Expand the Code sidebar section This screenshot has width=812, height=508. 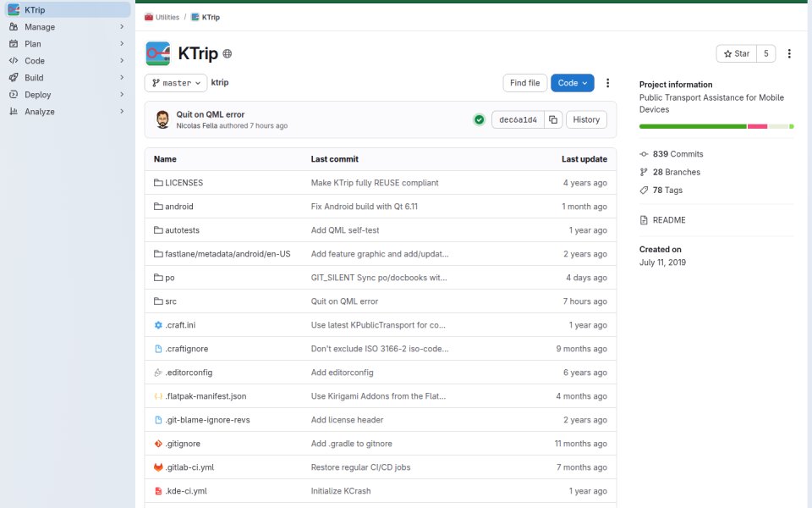click(x=68, y=61)
